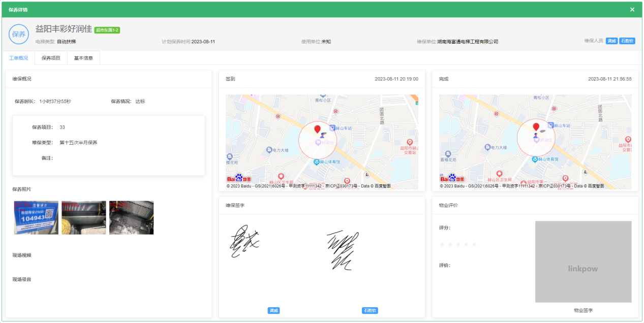
Task: Open the 基本信息 tab
Action: tap(83, 58)
